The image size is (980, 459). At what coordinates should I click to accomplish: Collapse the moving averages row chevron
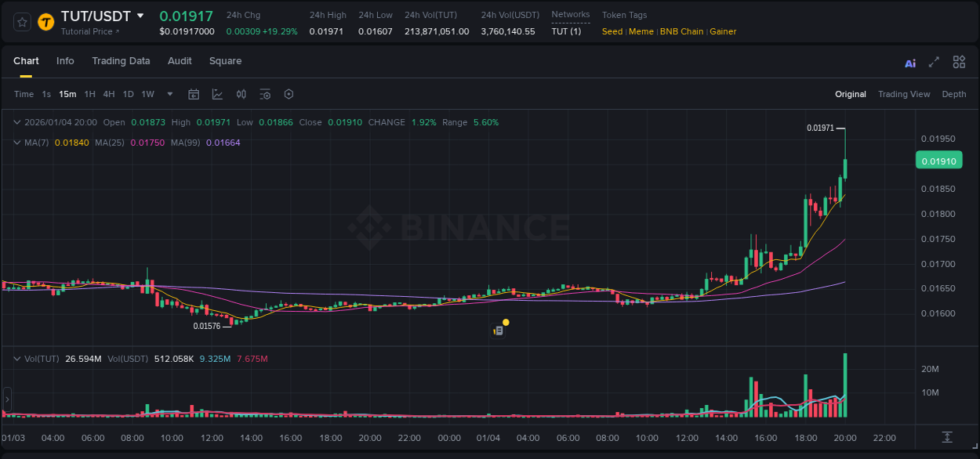pyautogui.click(x=16, y=143)
